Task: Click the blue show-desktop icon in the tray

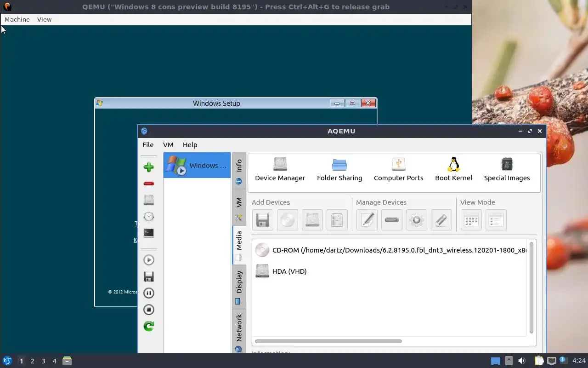Action: coord(495,361)
